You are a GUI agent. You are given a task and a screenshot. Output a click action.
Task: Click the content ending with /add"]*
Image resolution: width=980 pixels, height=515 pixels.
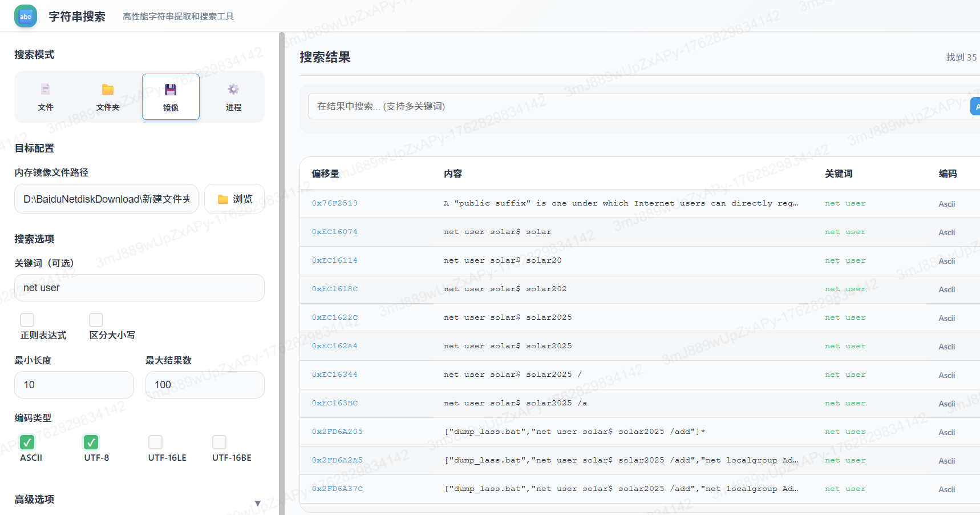pyautogui.click(x=574, y=432)
